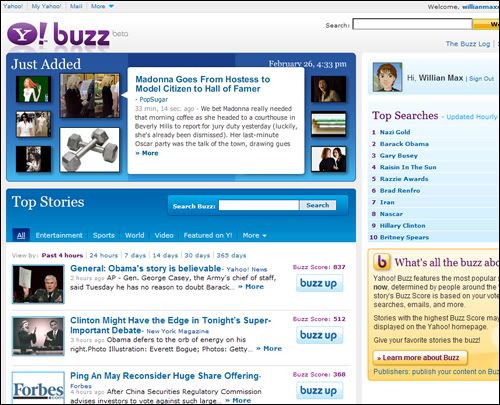Open Britney Spears top search
Viewport: 500px width, 405px height.
(x=404, y=237)
